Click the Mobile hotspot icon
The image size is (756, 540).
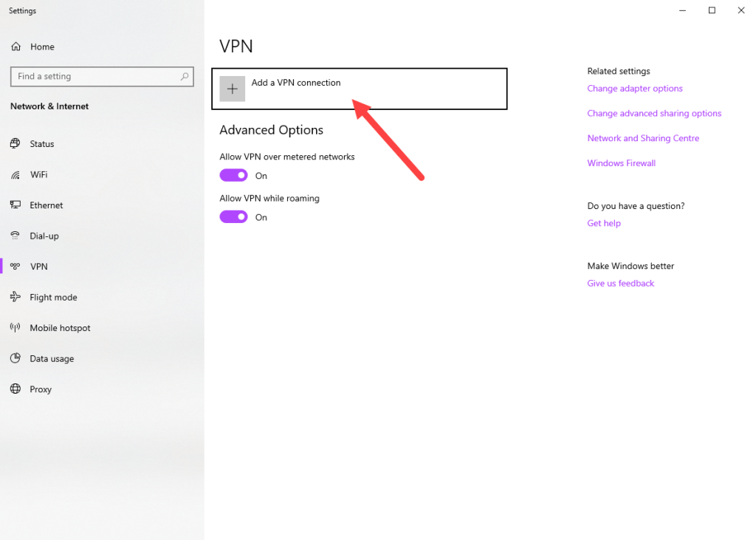[x=16, y=328]
